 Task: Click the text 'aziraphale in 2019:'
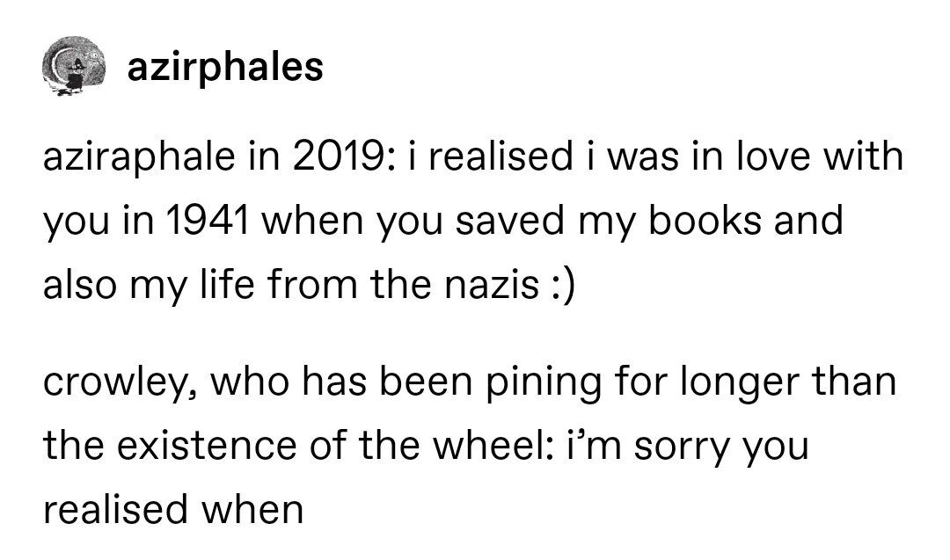[x=218, y=156]
